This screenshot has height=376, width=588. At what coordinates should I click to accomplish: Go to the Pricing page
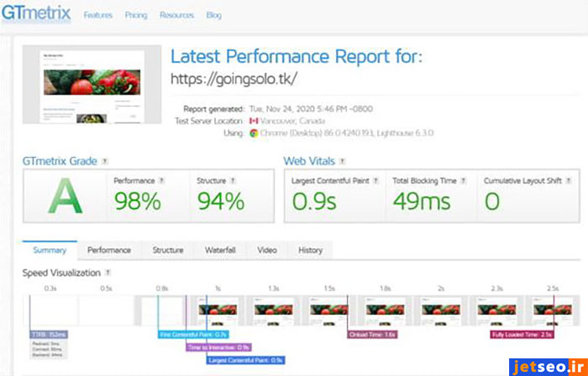136,15
